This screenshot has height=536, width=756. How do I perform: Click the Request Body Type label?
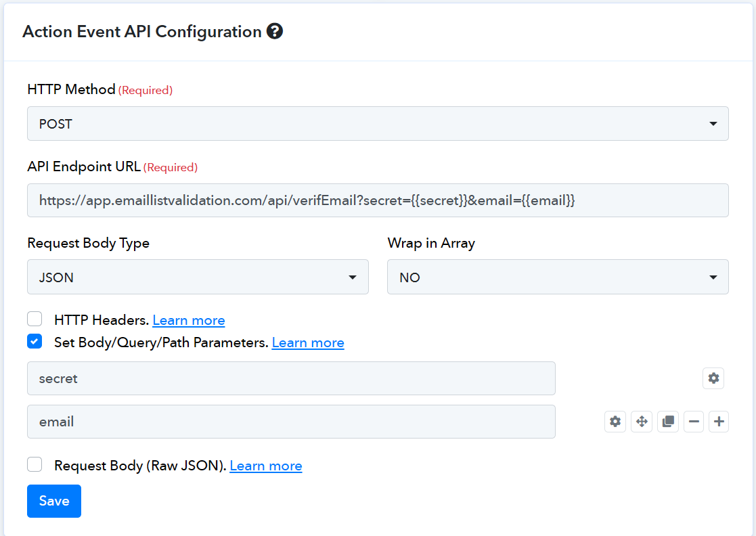coord(88,244)
